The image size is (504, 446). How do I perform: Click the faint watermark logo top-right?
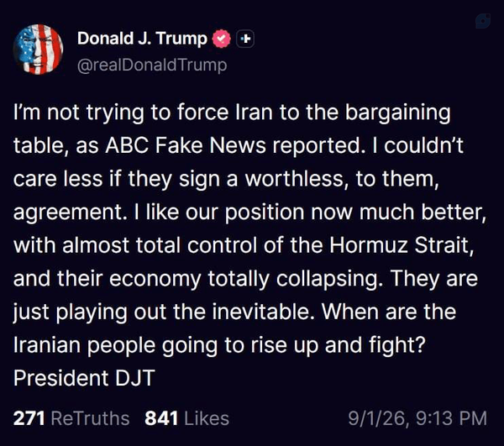483,21
